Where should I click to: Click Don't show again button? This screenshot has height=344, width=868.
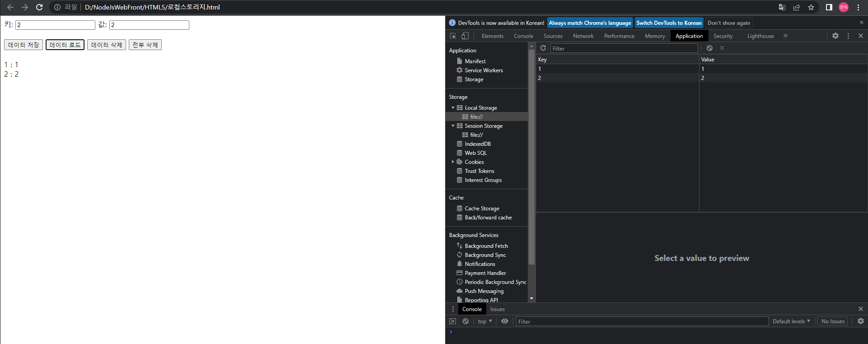point(729,23)
